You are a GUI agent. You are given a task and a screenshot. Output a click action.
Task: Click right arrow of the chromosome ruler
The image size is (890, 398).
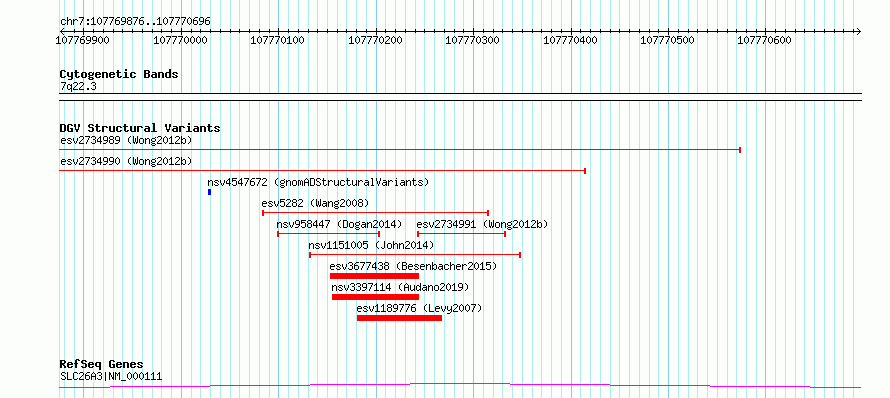click(x=858, y=31)
